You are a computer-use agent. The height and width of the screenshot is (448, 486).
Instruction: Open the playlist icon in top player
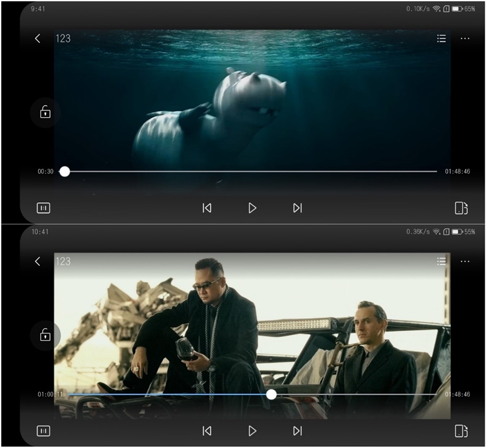point(442,38)
